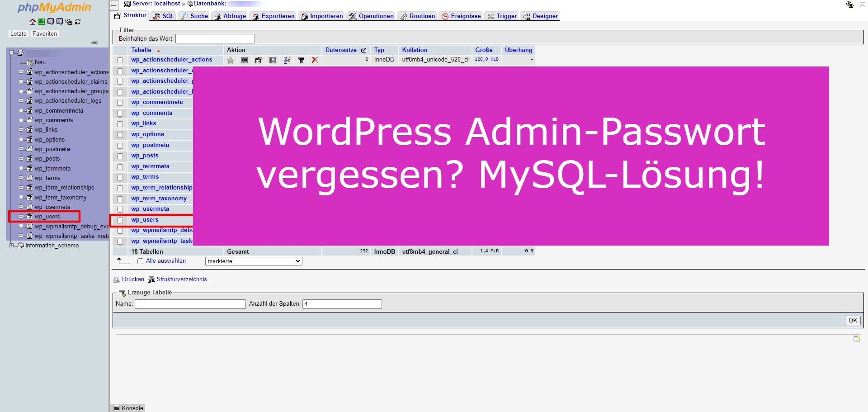
Task: Click OK to create table
Action: (853, 320)
